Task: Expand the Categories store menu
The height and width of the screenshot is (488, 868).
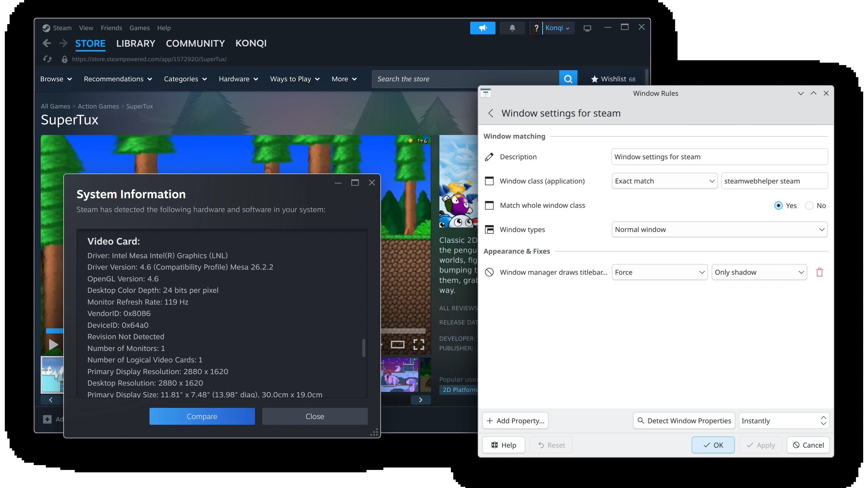Action: pos(185,79)
